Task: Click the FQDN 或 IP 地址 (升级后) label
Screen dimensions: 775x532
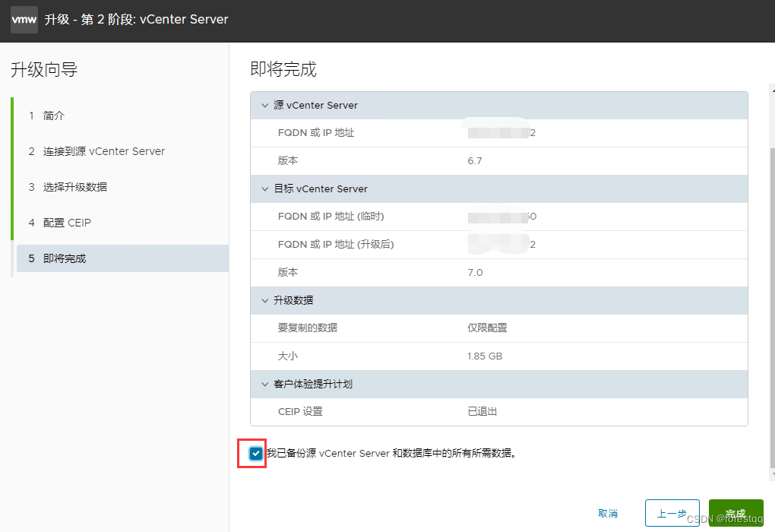Action: click(x=336, y=244)
